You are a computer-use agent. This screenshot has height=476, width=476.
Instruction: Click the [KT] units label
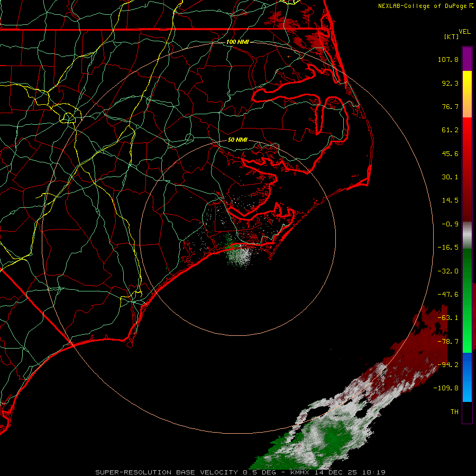pyautogui.click(x=452, y=36)
